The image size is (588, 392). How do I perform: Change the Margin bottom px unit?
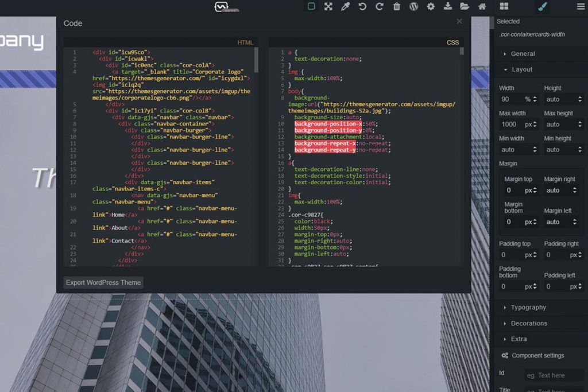coord(528,222)
